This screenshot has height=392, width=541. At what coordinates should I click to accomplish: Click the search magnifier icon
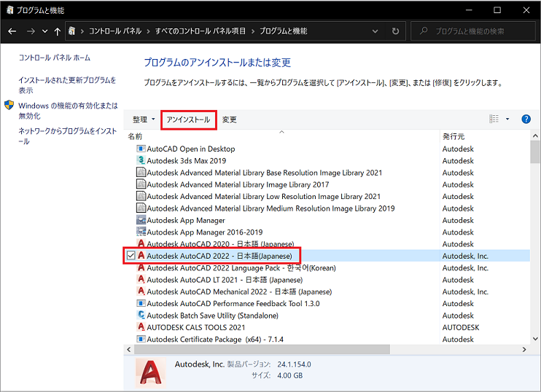click(424, 31)
